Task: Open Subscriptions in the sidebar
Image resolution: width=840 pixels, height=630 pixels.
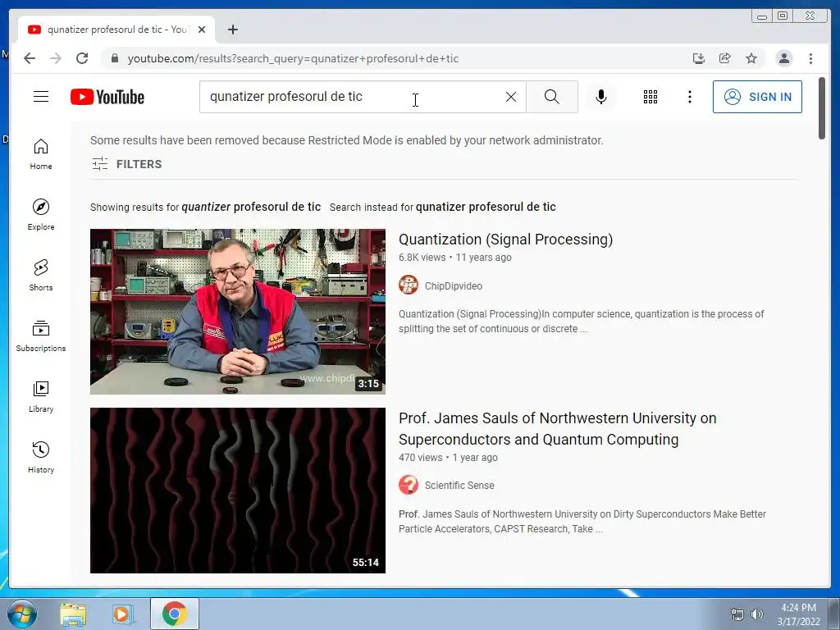Action: coord(41,336)
